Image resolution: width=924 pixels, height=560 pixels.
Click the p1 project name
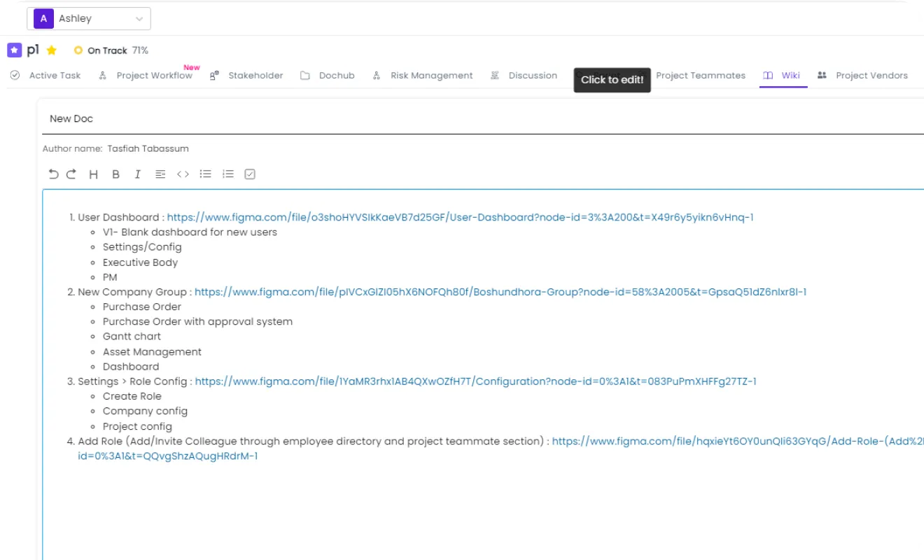point(33,50)
